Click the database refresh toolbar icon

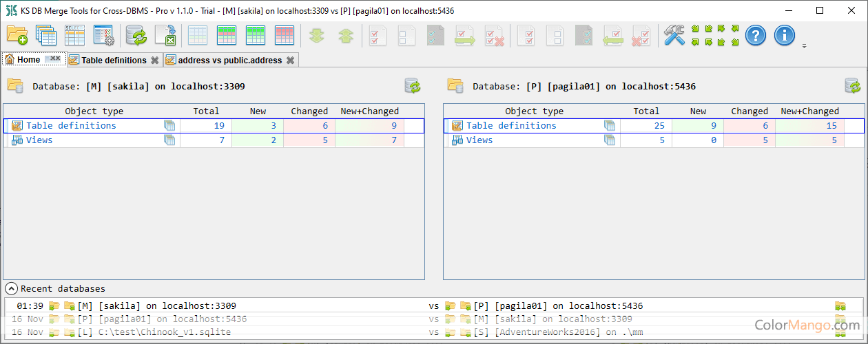(x=136, y=35)
